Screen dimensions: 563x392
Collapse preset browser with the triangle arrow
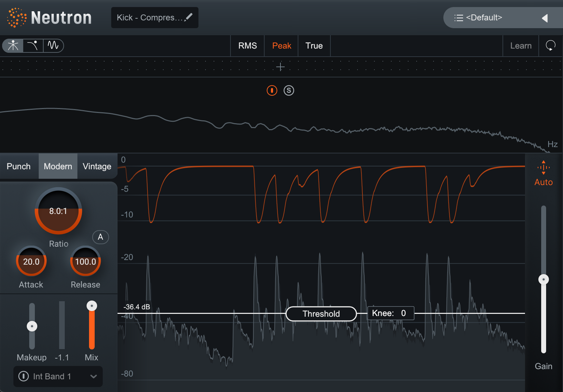pyautogui.click(x=545, y=18)
